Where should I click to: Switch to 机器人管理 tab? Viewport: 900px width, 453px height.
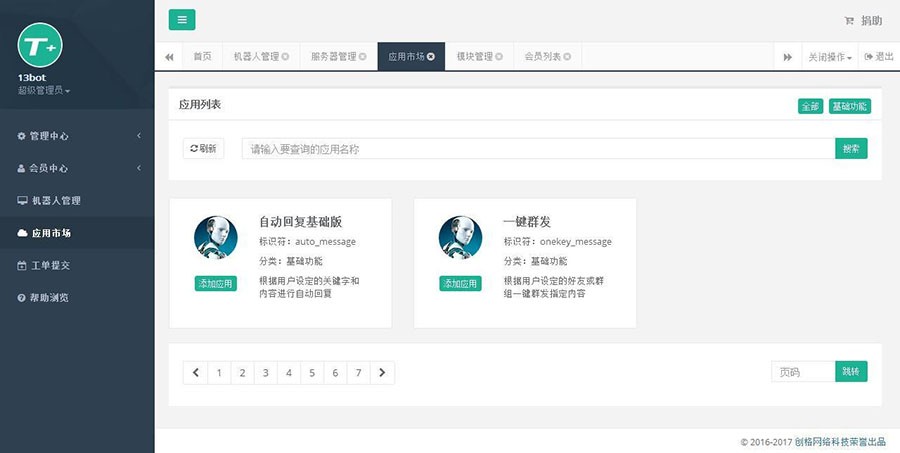pyautogui.click(x=256, y=56)
